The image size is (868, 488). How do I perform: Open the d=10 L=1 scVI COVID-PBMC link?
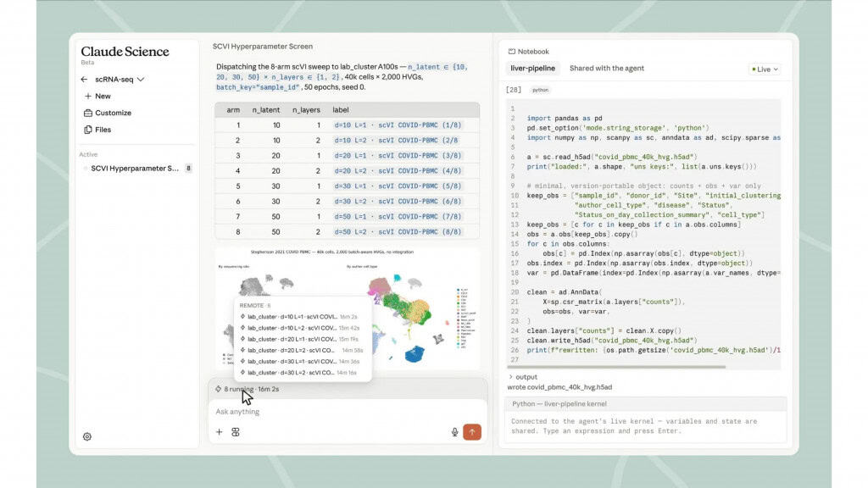coord(398,125)
